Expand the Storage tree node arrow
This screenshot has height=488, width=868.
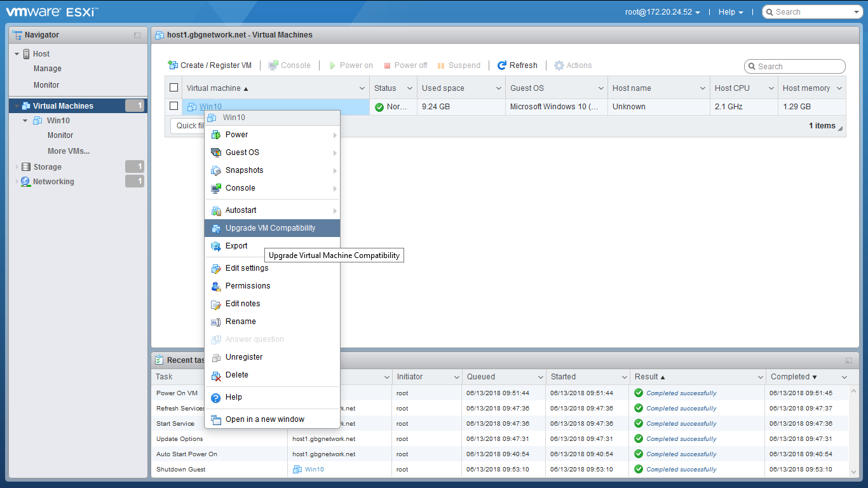pos(17,167)
